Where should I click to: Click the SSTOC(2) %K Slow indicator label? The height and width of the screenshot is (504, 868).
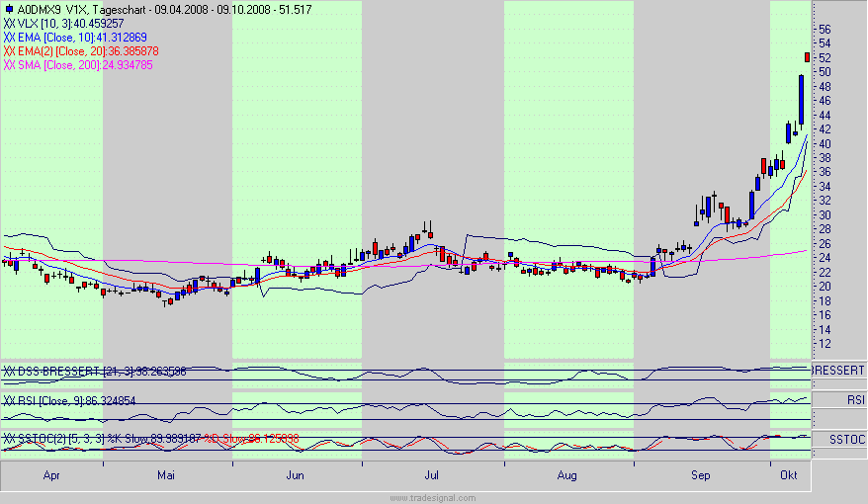point(102,439)
